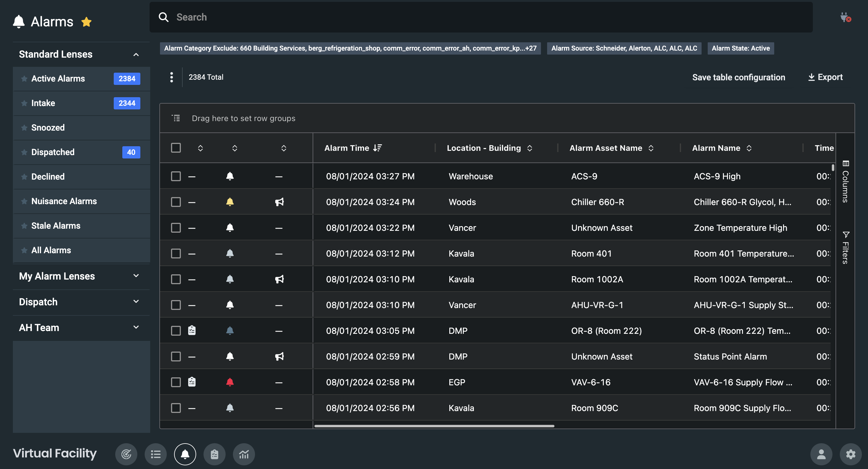Click the target radar icon in bottom bar
868x469 pixels.
point(126,454)
